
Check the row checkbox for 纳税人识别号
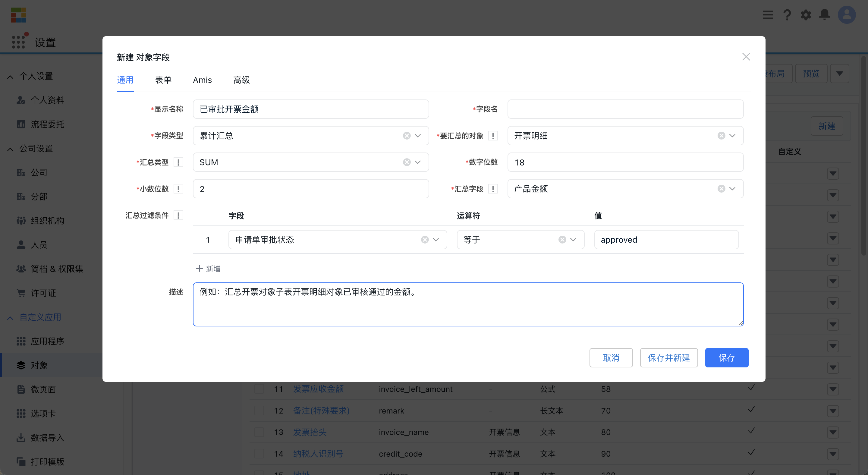[259, 454]
